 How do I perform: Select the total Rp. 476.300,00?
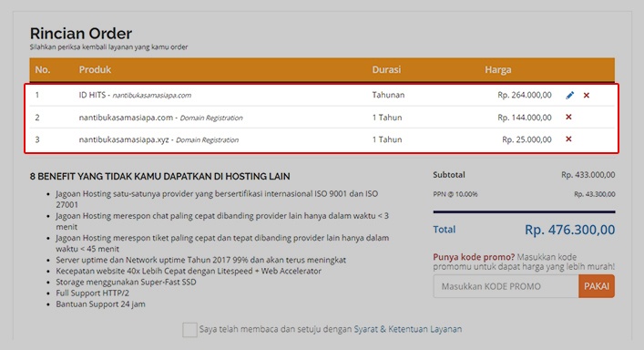click(x=569, y=230)
